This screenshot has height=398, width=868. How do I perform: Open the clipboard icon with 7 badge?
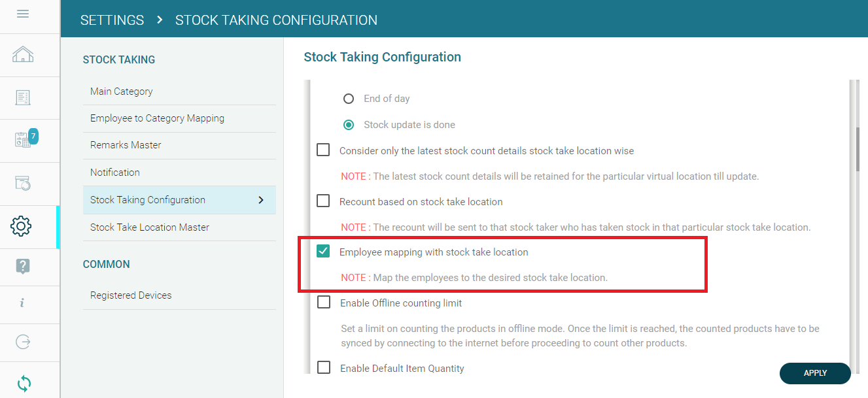pyautogui.click(x=23, y=140)
